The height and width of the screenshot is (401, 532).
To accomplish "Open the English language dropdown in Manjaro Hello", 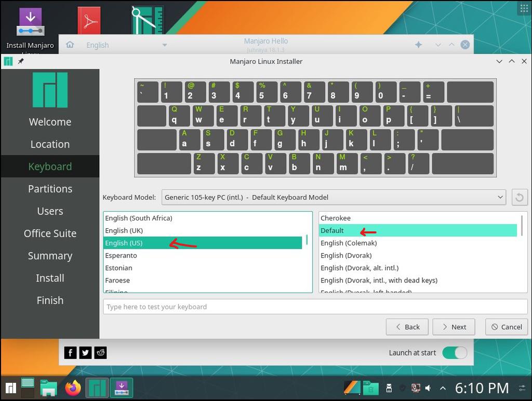I will pos(126,45).
